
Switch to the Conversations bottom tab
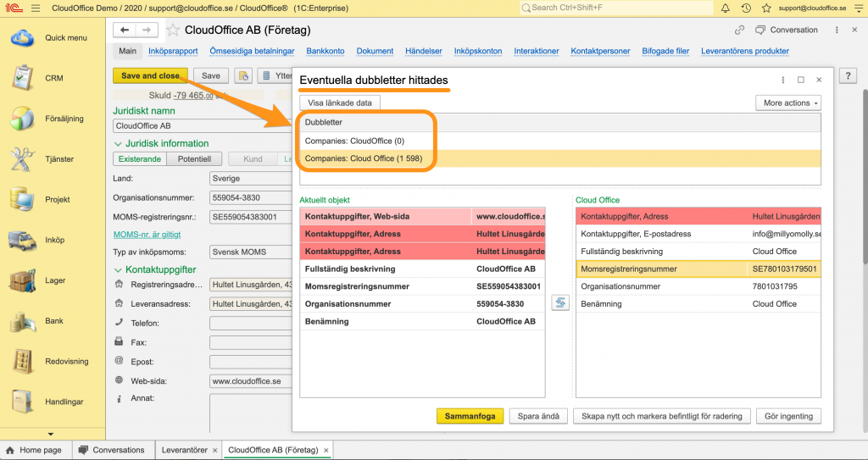(113, 450)
